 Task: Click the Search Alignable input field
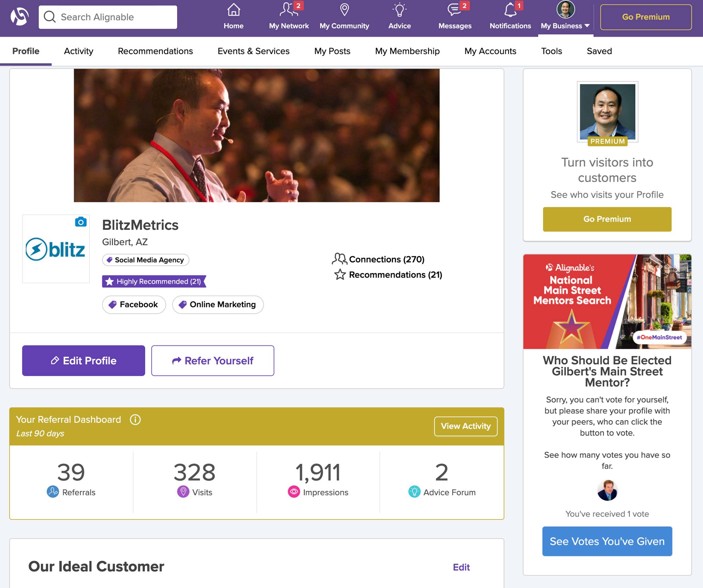(x=108, y=17)
